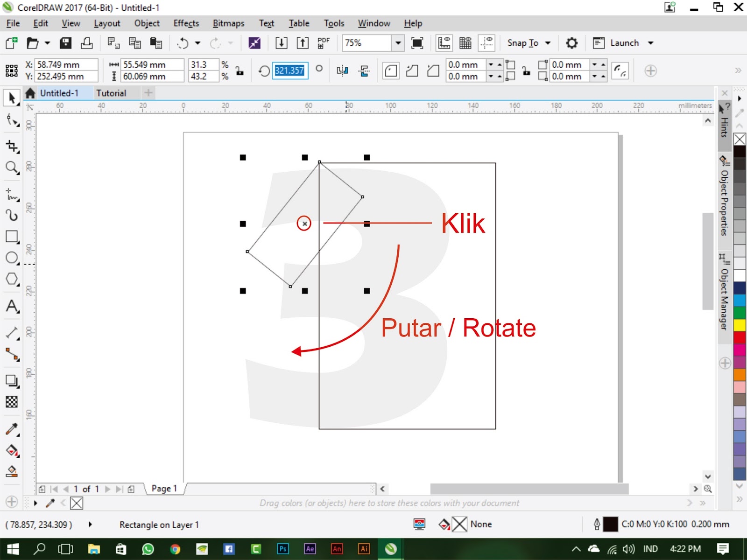Screen dimensions: 747x560
Task: Switch to the Tutorial tab
Action: (111, 93)
